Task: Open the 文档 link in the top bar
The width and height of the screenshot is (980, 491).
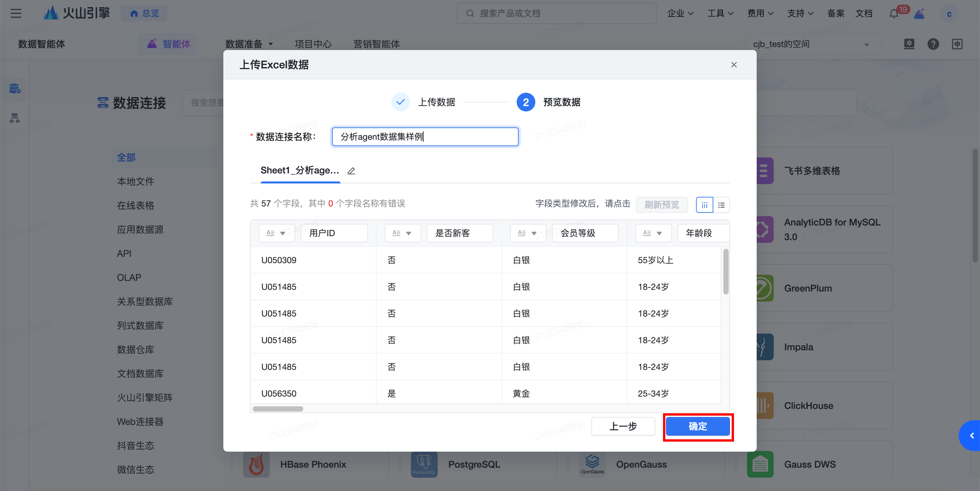Action: [864, 14]
